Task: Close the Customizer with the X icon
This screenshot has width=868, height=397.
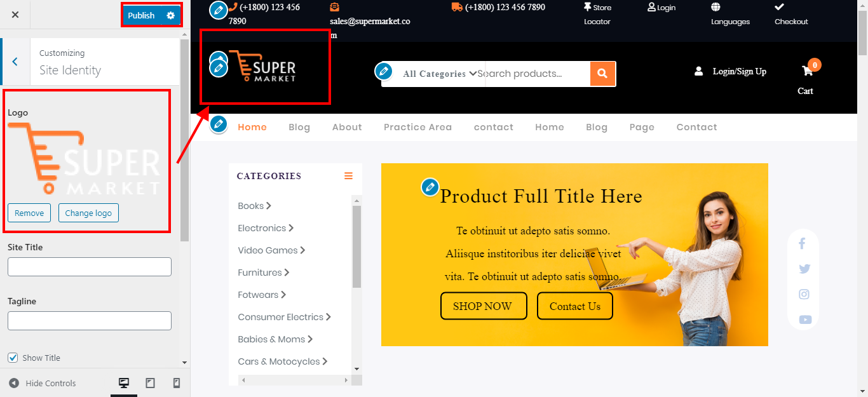Action: click(x=15, y=15)
